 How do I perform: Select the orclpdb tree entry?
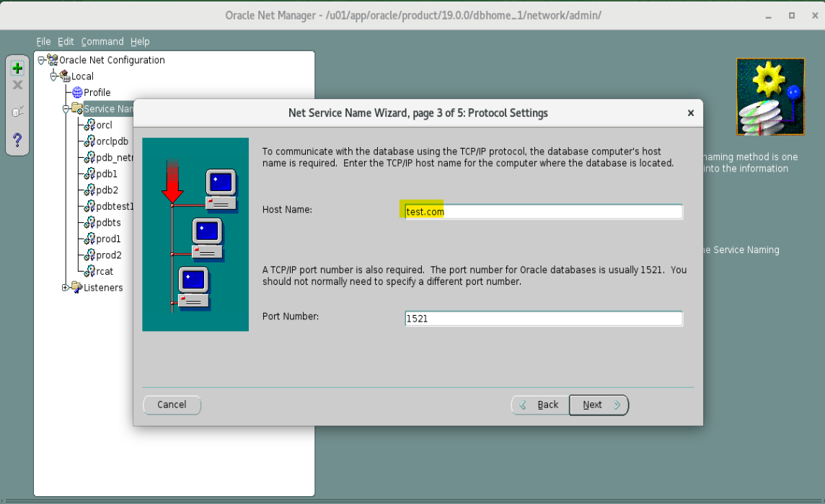[112, 141]
